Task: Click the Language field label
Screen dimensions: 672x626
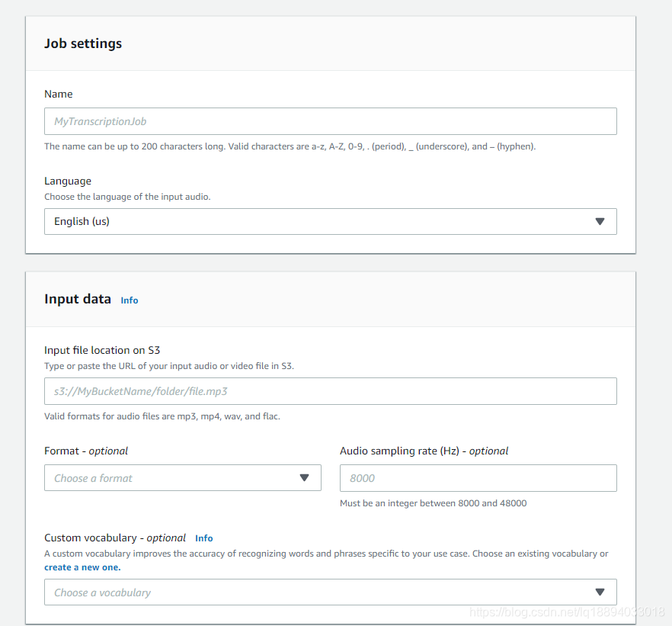Action: coord(68,181)
